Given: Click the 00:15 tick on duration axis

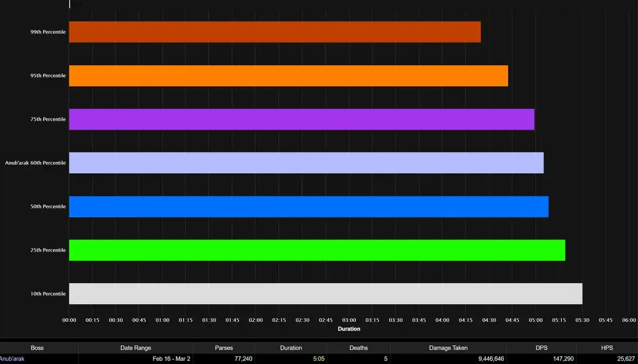Looking at the screenshot, I should 92,320.
